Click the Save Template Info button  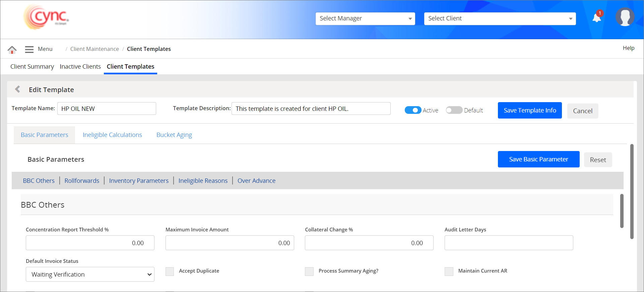[529, 111]
